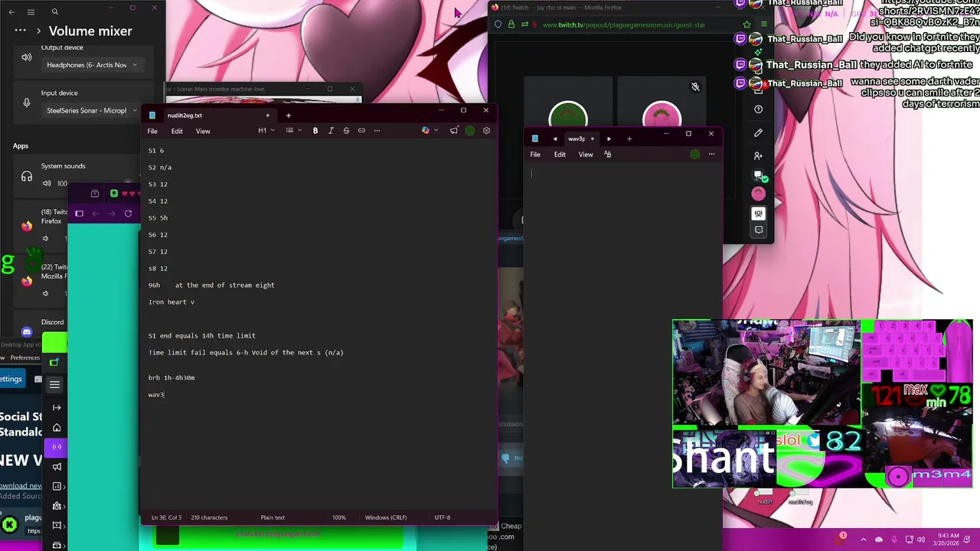Click the 100% zoom level in Notepad status bar
The width and height of the screenshot is (980, 551).
pos(338,517)
